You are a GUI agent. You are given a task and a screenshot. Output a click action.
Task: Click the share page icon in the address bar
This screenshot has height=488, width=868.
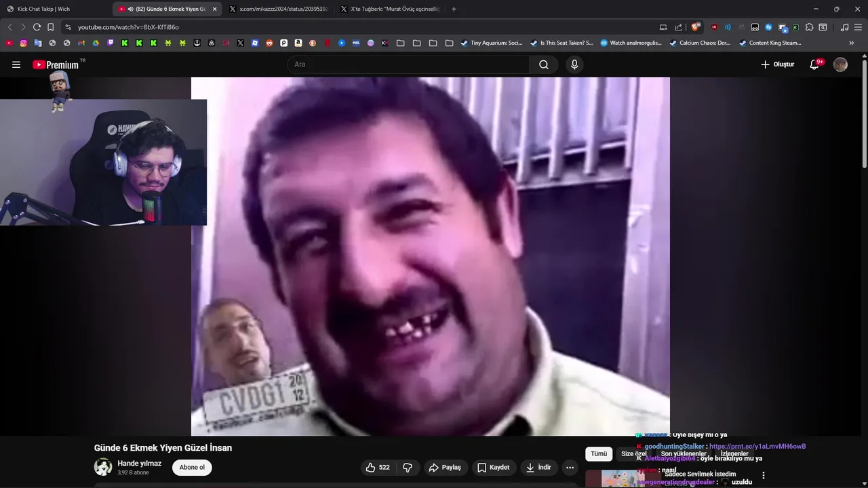678,27
